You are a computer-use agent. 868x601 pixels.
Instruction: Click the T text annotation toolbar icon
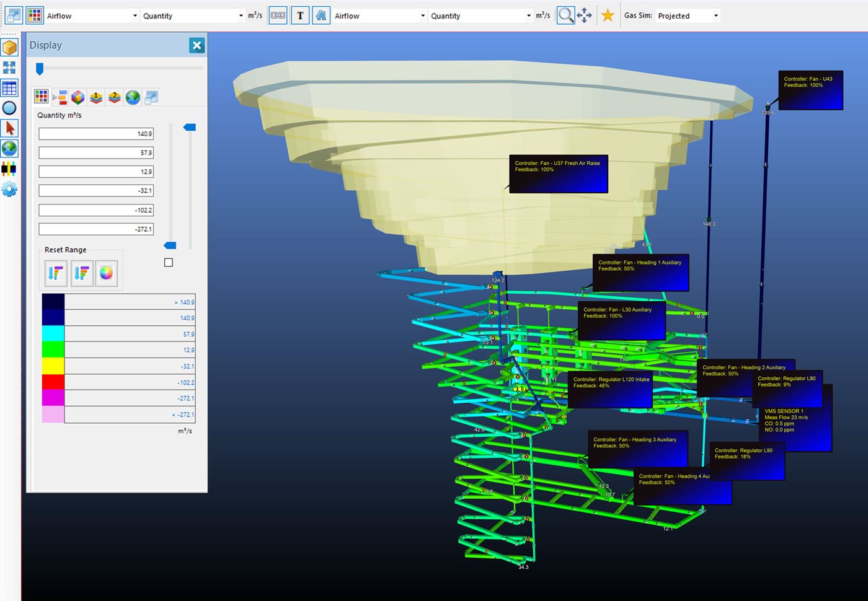click(x=300, y=15)
